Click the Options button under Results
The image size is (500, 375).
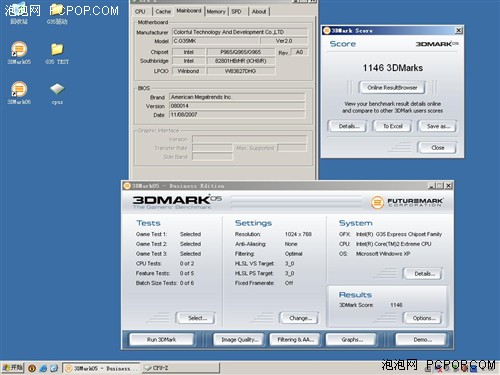click(424, 318)
